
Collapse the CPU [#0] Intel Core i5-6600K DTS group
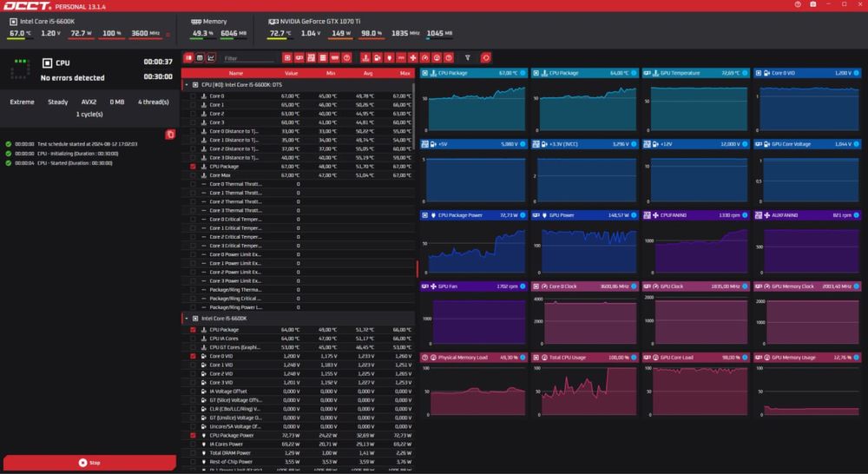coord(185,85)
